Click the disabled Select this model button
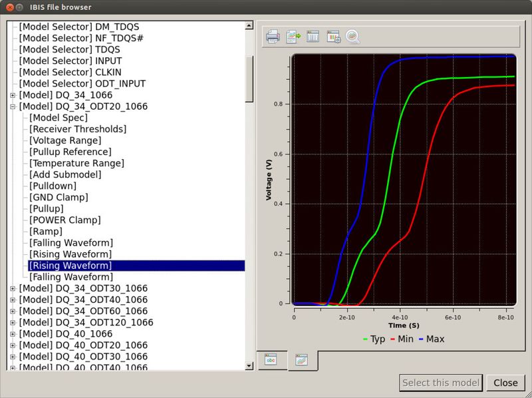 [441, 383]
